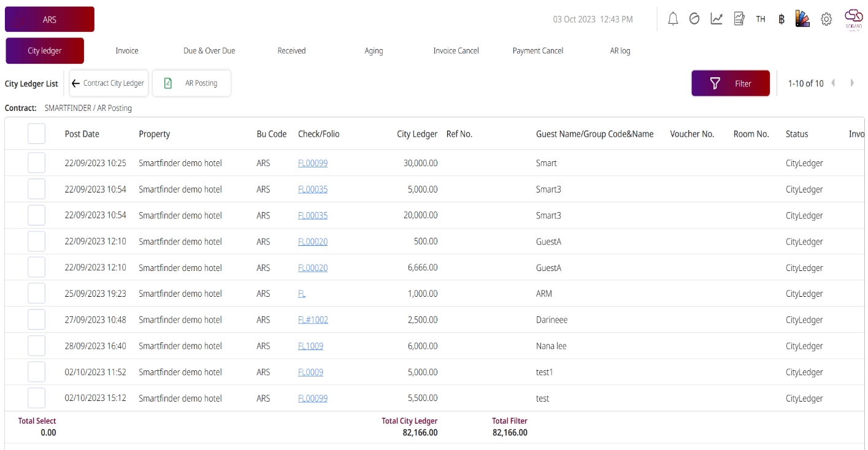This screenshot has width=868, height=450.
Task: Switch language using the TH selector
Action: point(761,20)
